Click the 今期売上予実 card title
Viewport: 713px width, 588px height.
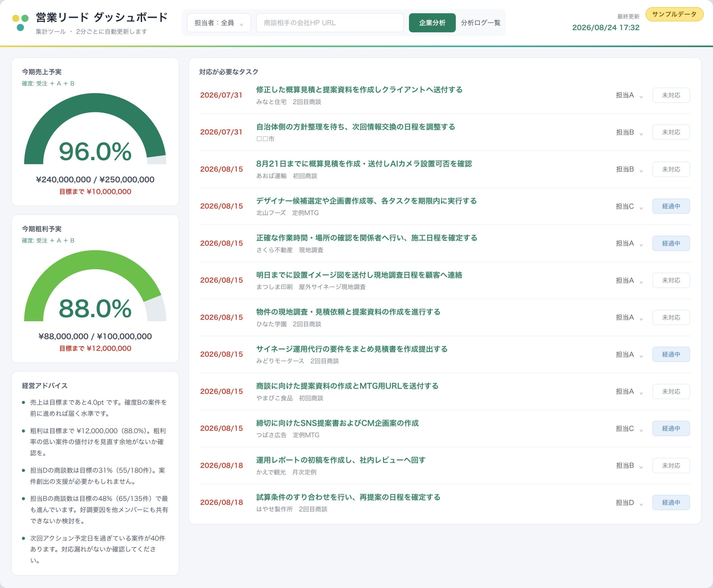click(x=42, y=72)
